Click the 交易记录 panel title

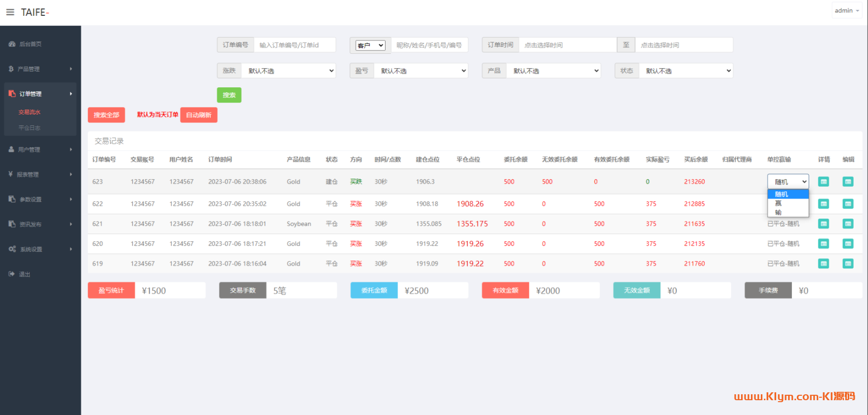click(x=109, y=141)
